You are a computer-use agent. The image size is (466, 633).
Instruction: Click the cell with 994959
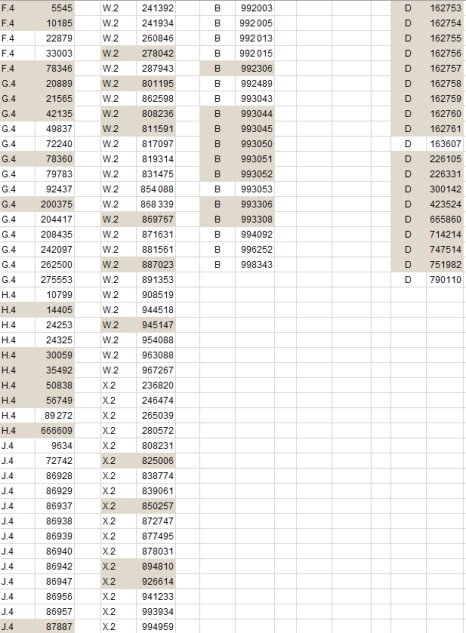pyautogui.click(x=156, y=627)
